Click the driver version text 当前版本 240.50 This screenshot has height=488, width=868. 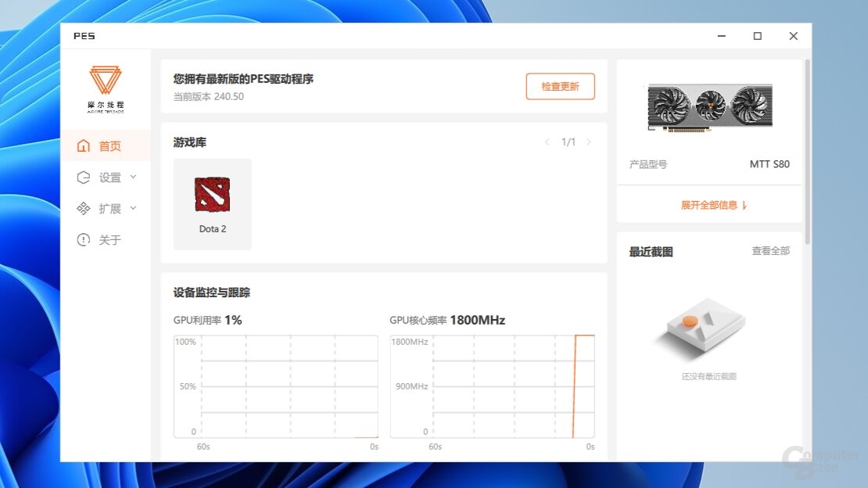(x=209, y=96)
